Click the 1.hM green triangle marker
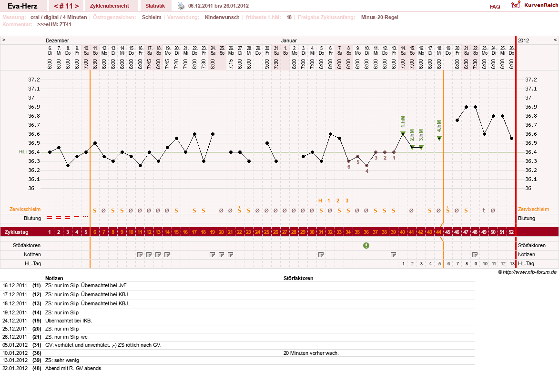559x392 pixels. 403,134
